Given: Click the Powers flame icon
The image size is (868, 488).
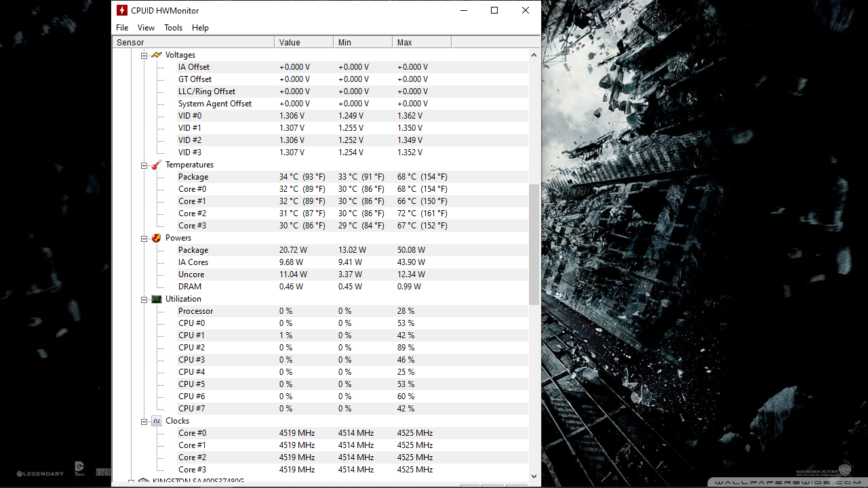Looking at the screenshot, I should (157, 238).
